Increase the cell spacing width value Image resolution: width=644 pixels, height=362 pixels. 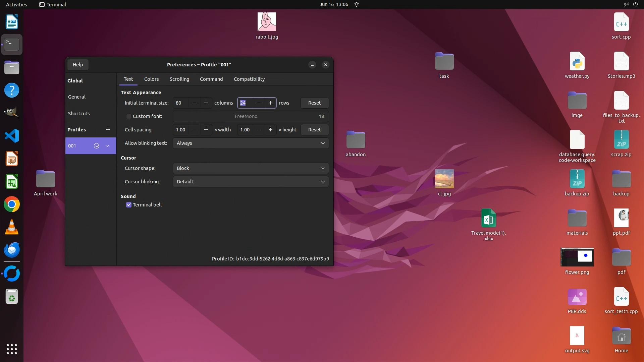click(206, 130)
